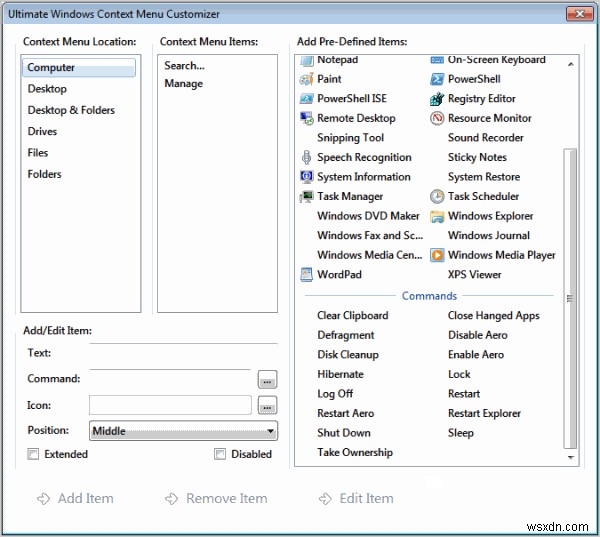Image resolution: width=600 pixels, height=537 pixels.
Task: Select Close Hanged Apps command
Action: click(494, 316)
